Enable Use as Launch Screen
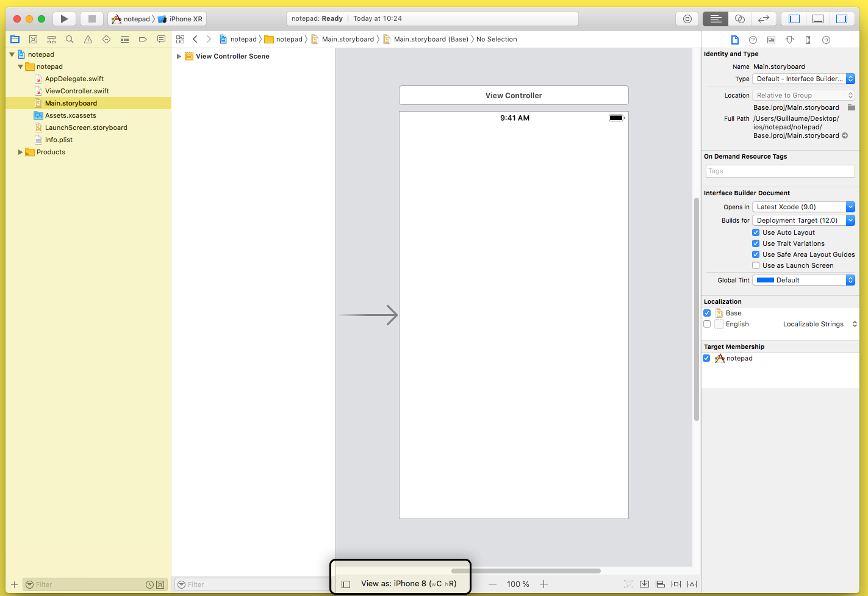Image resolution: width=868 pixels, height=596 pixels. (756, 265)
